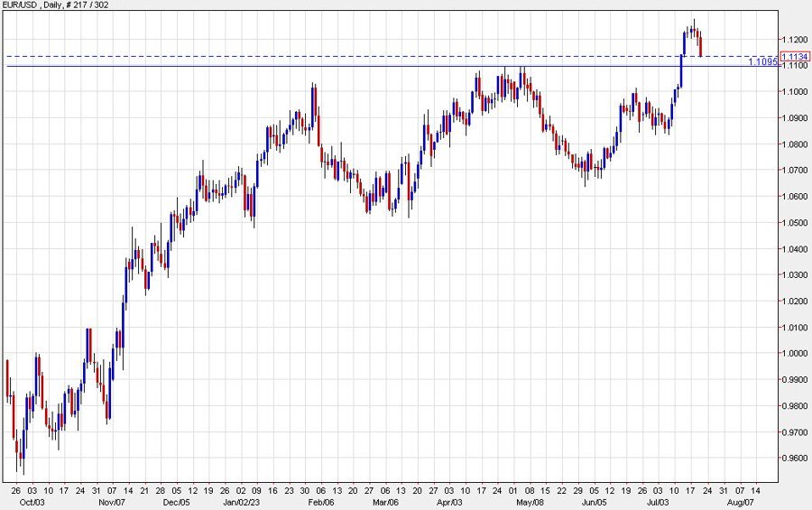Image resolution: width=812 pixels, height=510 pixels.
Task: Click the tall blue July breakout candle crossing 1.1100
Action: pyautogui.click(x=680, y=70)
